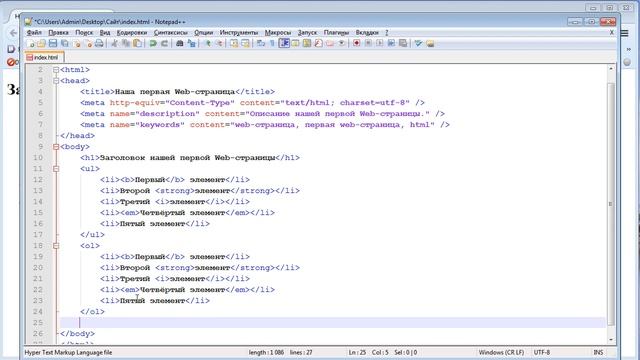Open Find with the binoculars icon
Viewport: 640px width, 360px height.
point(179,43)
